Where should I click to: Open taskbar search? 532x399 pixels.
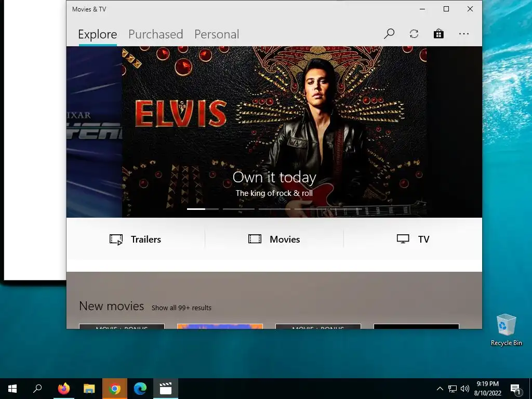click(37, 389)
